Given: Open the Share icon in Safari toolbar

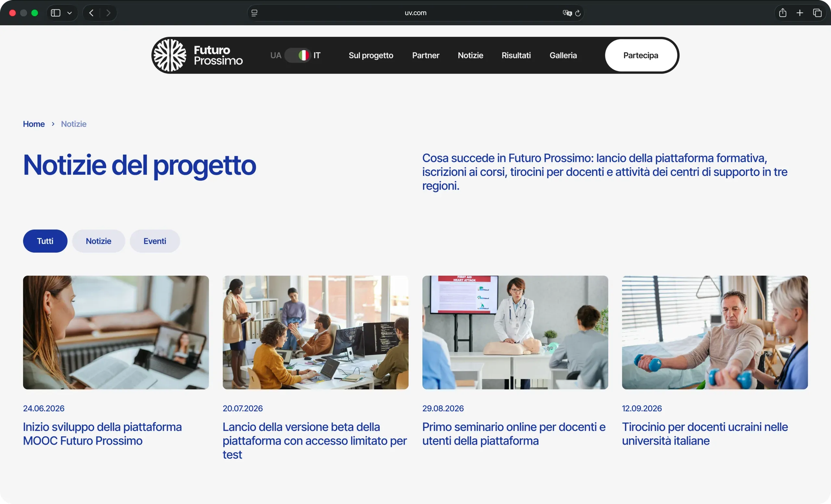Looking at the screenshot, I should pos(783,13).
